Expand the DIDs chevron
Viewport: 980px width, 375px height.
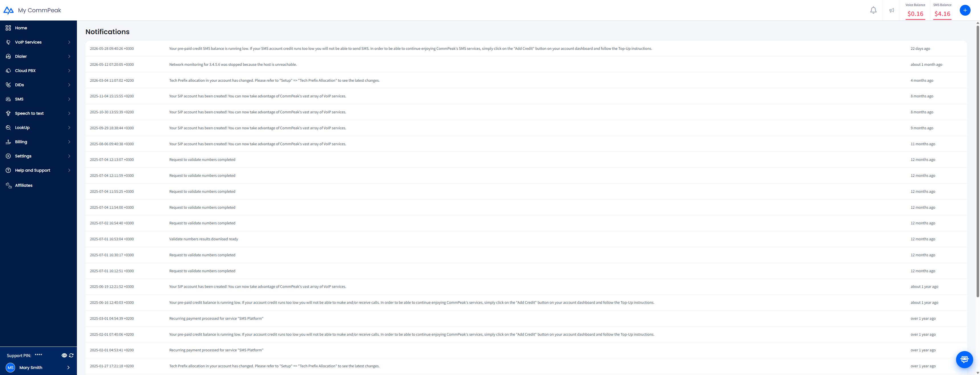coord(69,85)
